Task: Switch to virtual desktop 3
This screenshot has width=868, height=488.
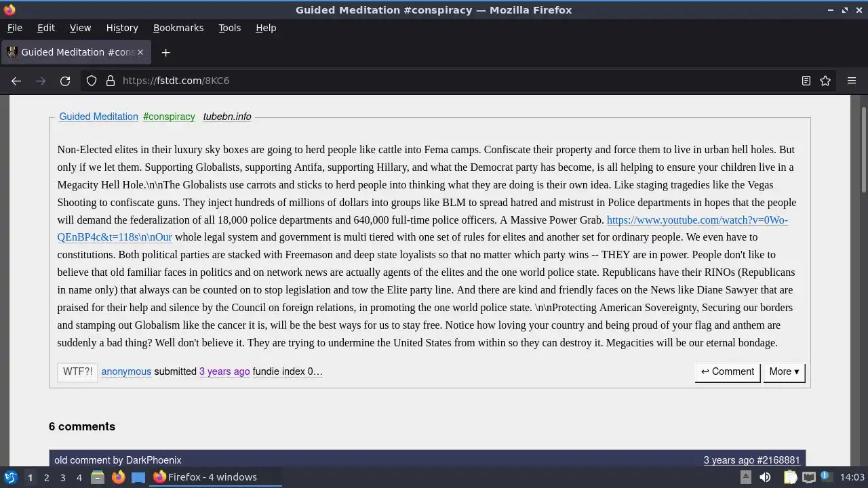Action: point(62,477)
